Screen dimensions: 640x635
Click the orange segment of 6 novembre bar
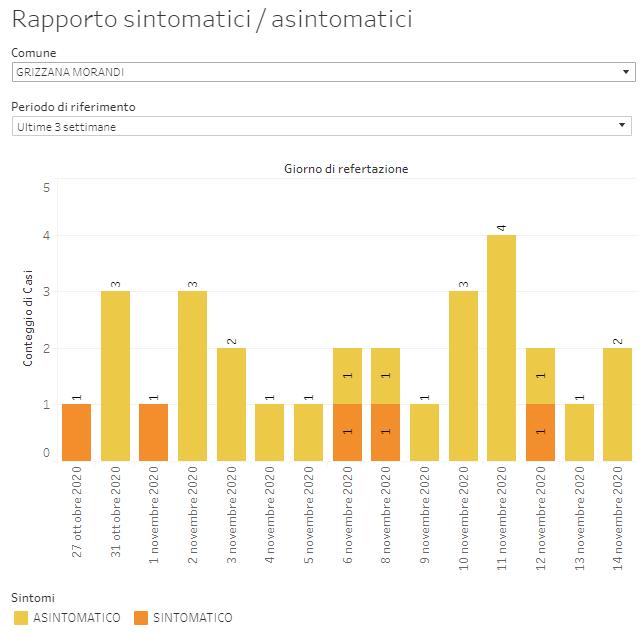[x=347, y=432]
